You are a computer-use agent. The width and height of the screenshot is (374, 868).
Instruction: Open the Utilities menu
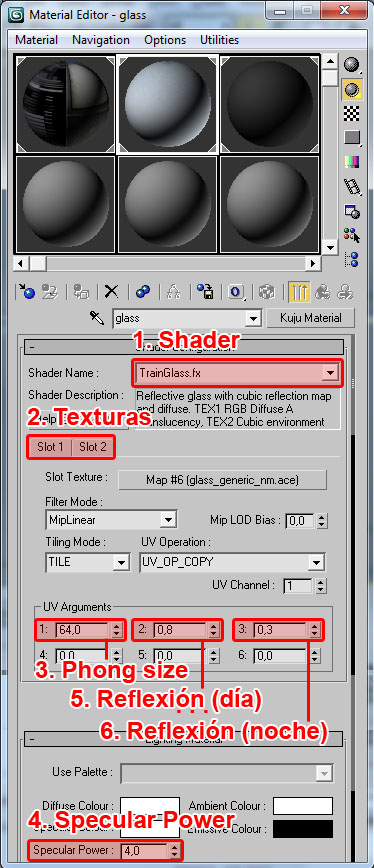[219, 40]
